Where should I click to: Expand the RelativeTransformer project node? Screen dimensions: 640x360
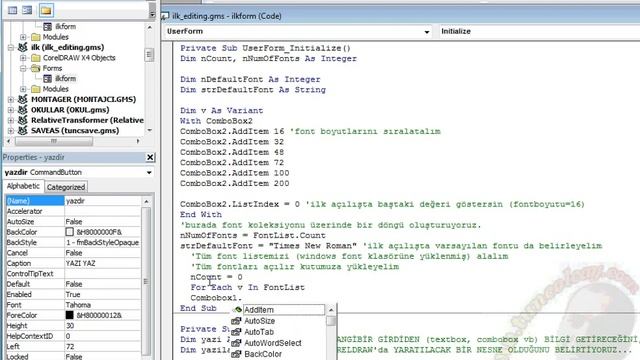coord(11,120)
